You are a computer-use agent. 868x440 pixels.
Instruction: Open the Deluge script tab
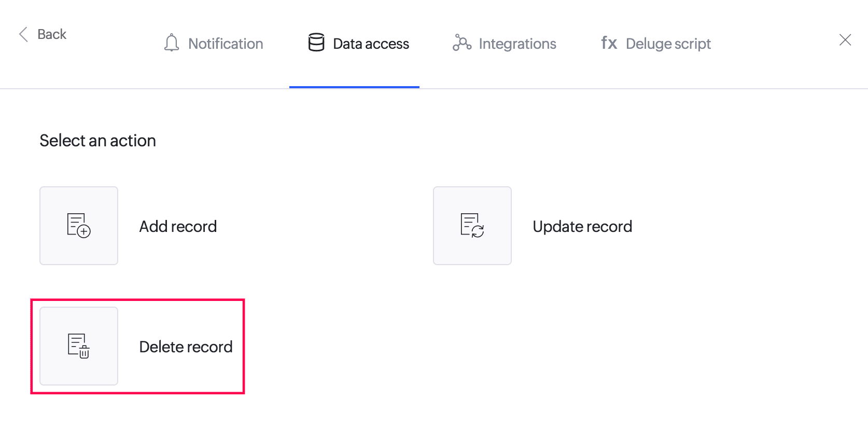656,44
